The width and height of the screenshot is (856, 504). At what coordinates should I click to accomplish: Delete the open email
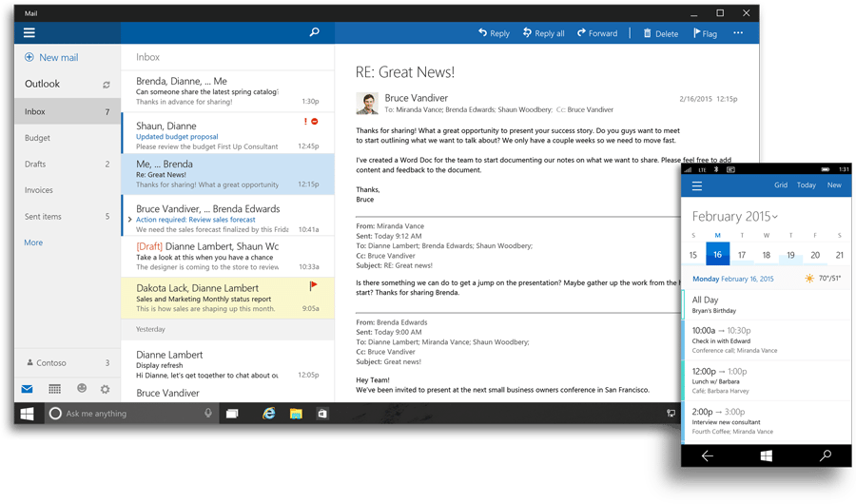click(661, 33)
